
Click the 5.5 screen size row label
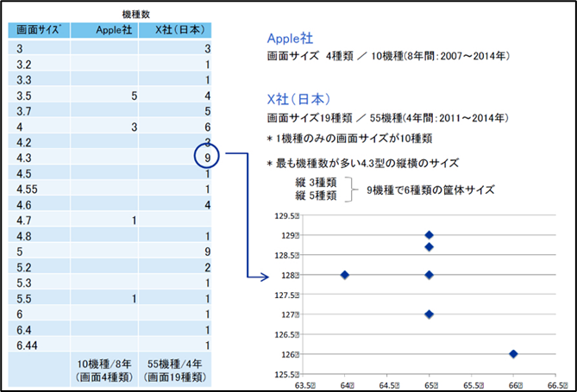24,299
